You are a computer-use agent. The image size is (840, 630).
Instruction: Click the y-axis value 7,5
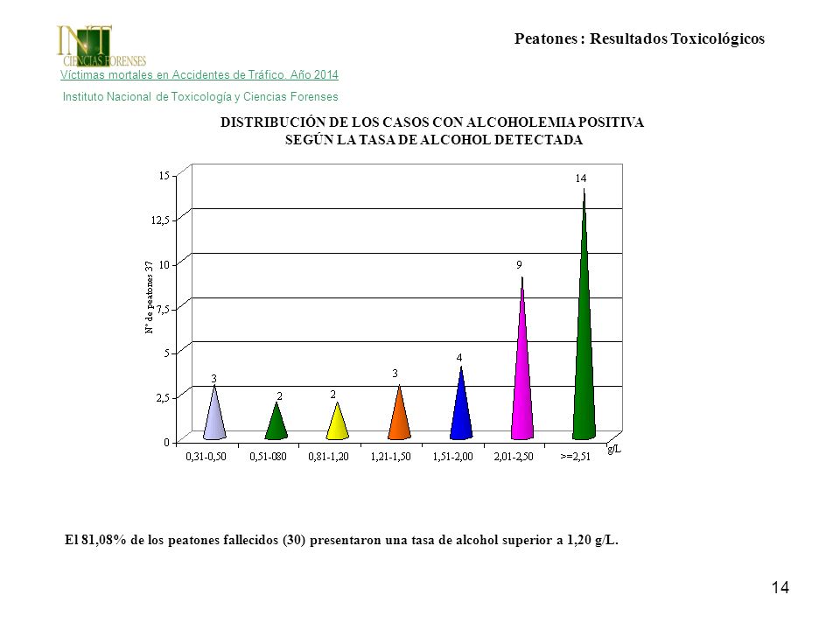click(x=163, y=309)
